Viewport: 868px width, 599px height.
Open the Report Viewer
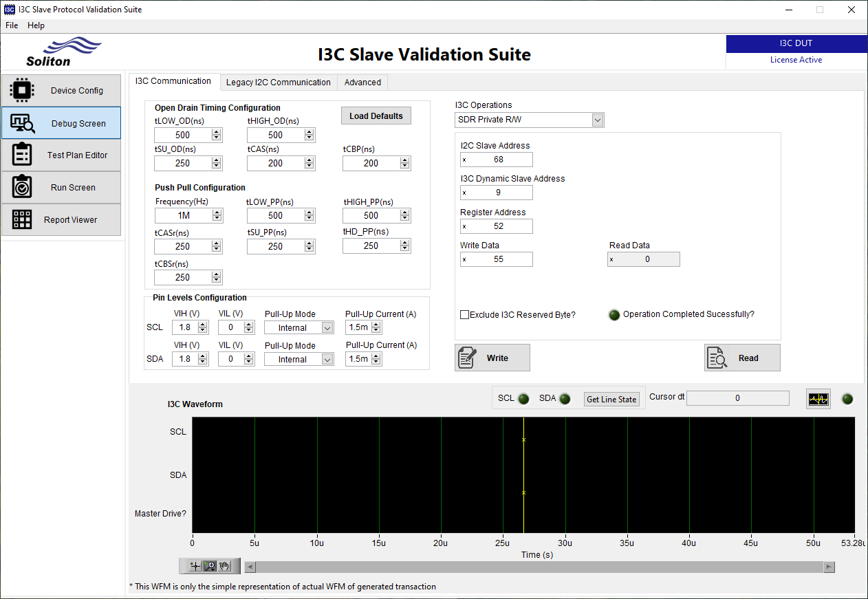(x=61, y=219)
